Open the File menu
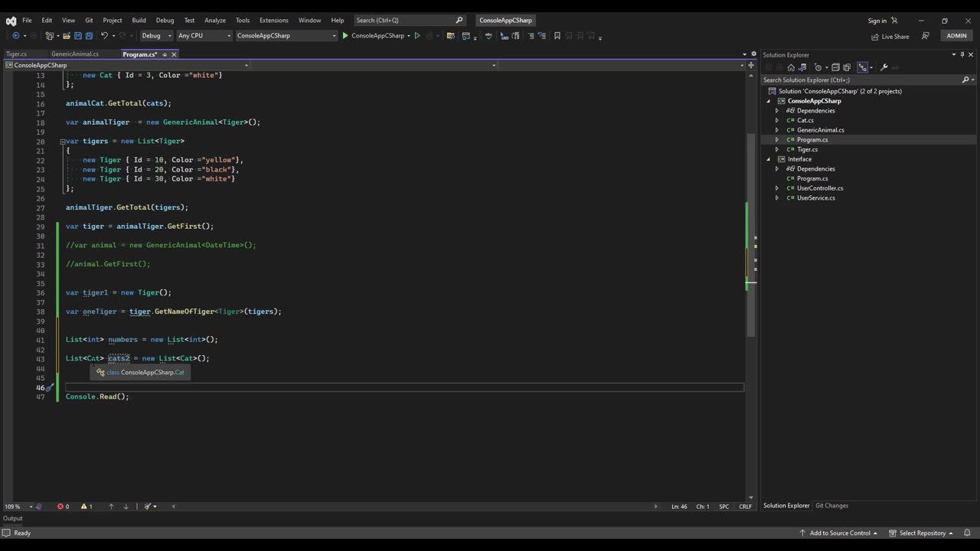The width and height of the screenshot is (980, 551). 27,20
